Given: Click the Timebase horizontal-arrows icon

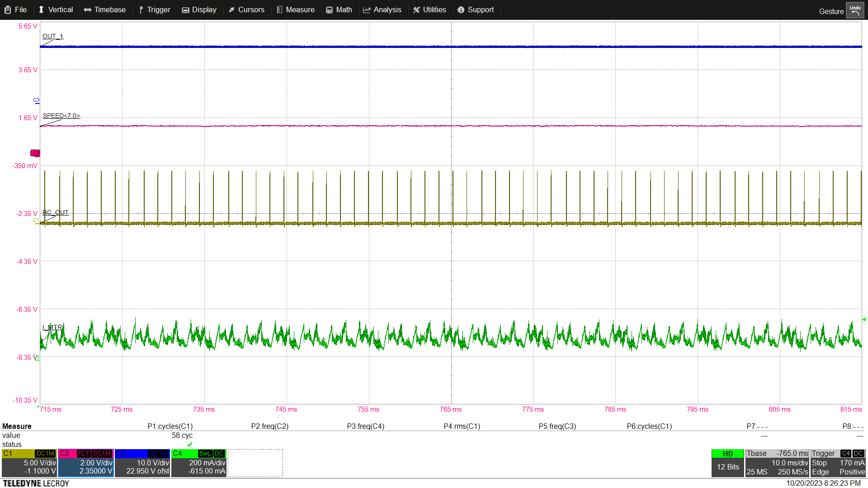Looking at the screenshot, I should pos(89,9).
